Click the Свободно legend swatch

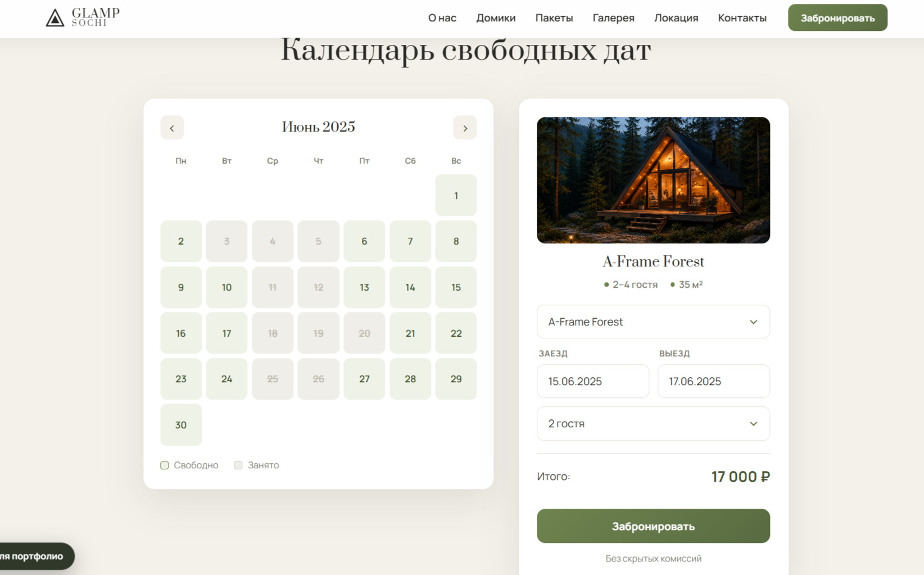165,465
